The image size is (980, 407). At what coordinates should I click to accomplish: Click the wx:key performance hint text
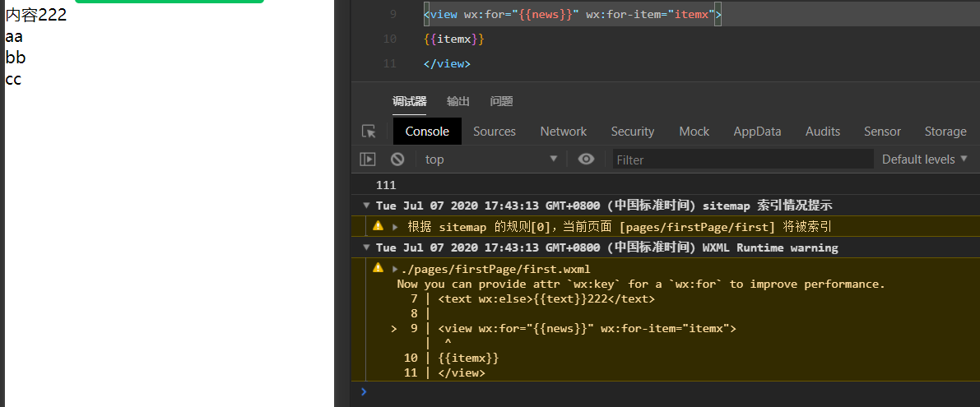coord(641,284)
